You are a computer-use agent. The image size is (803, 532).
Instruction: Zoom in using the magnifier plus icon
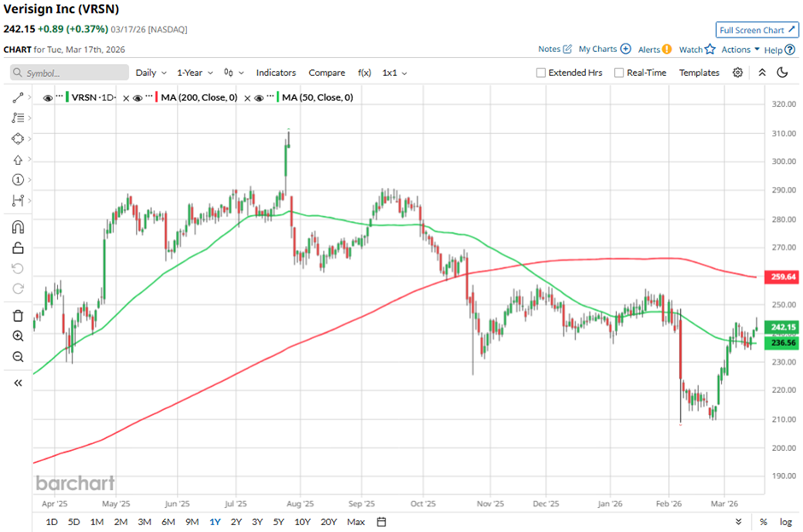18,336
